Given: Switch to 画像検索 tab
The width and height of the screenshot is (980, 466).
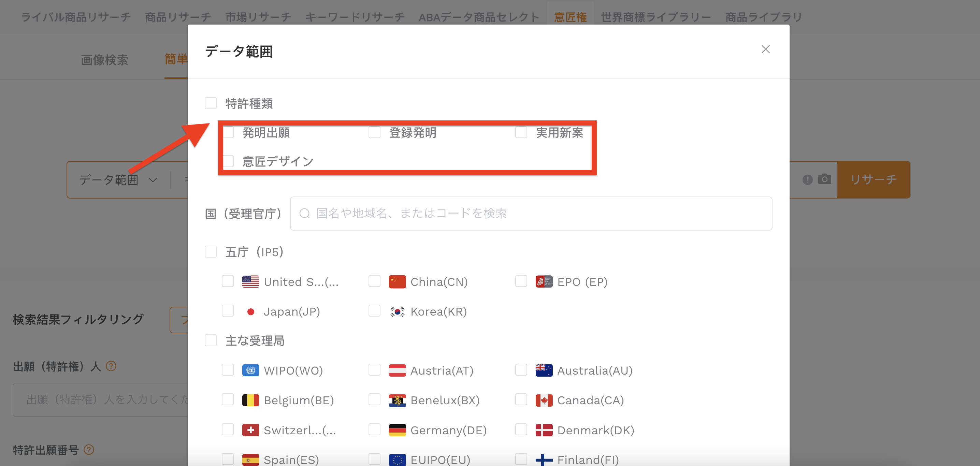Looking at the screenshot, I should click(104, 60).
